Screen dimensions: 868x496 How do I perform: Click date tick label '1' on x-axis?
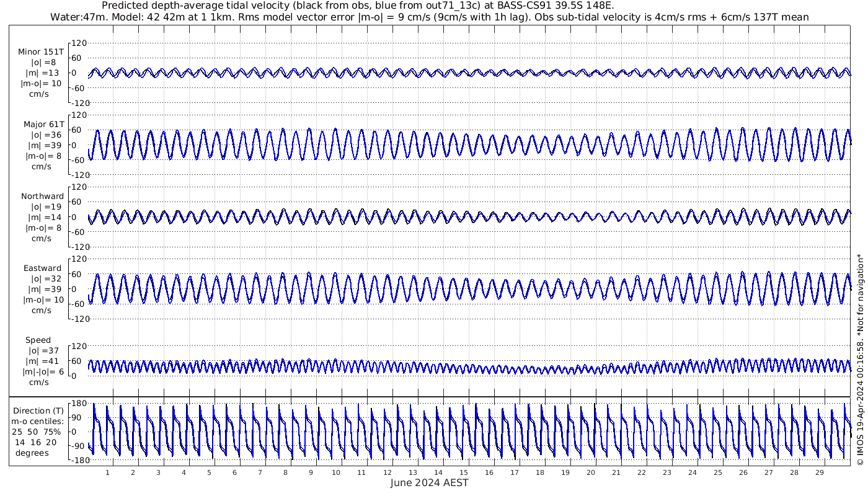pyautogui.click(x=107, y=472)
